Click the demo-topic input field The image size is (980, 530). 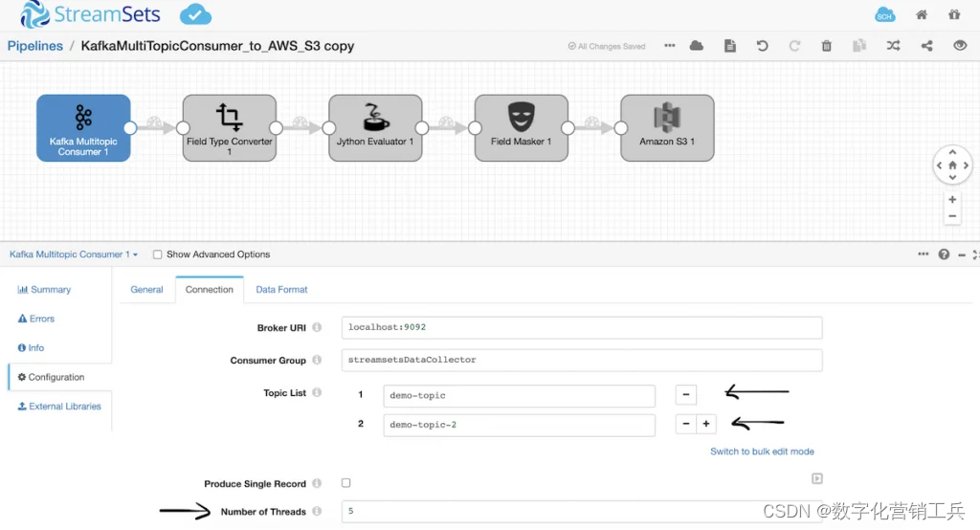point(520,396)
